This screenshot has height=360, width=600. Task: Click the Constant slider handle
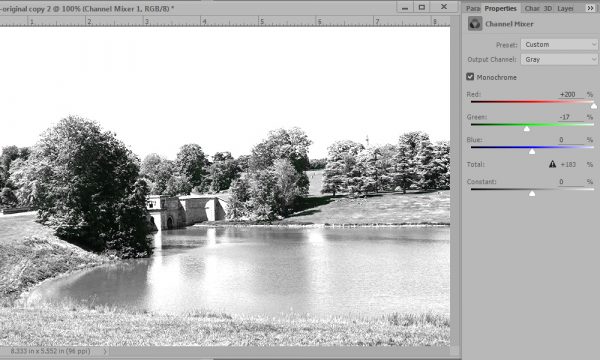click(532, 194)
